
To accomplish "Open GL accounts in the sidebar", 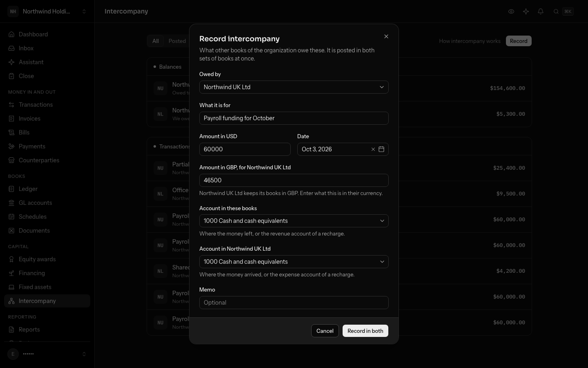I will tap(47, 203).
